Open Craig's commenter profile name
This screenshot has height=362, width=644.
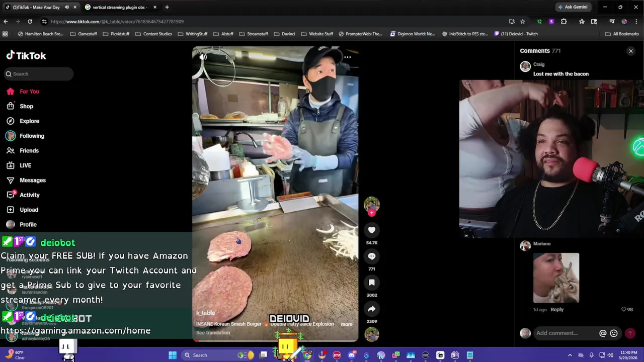[x=539, y=64]
